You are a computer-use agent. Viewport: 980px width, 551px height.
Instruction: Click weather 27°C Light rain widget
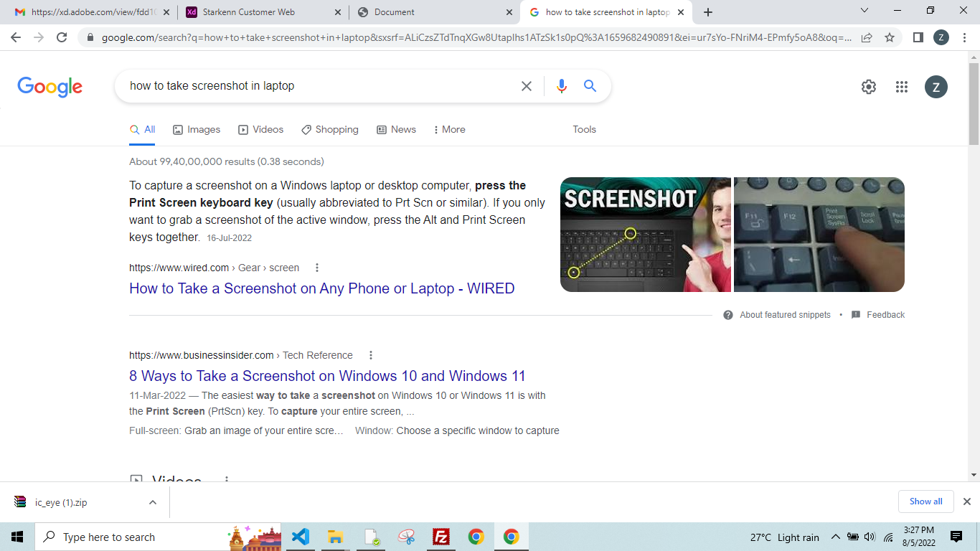pos(784,537)
